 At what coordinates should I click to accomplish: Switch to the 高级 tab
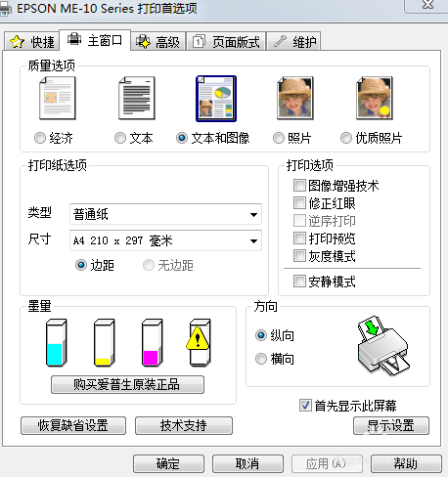(158, 42)
